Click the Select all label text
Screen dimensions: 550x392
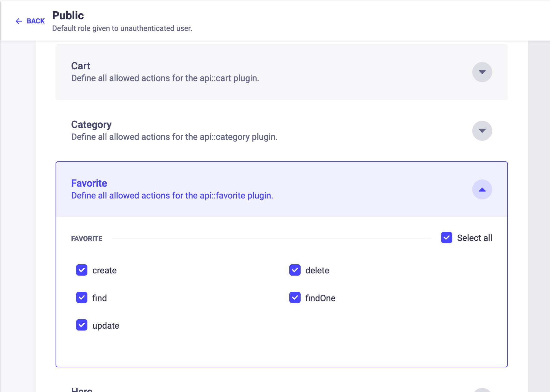474,238
